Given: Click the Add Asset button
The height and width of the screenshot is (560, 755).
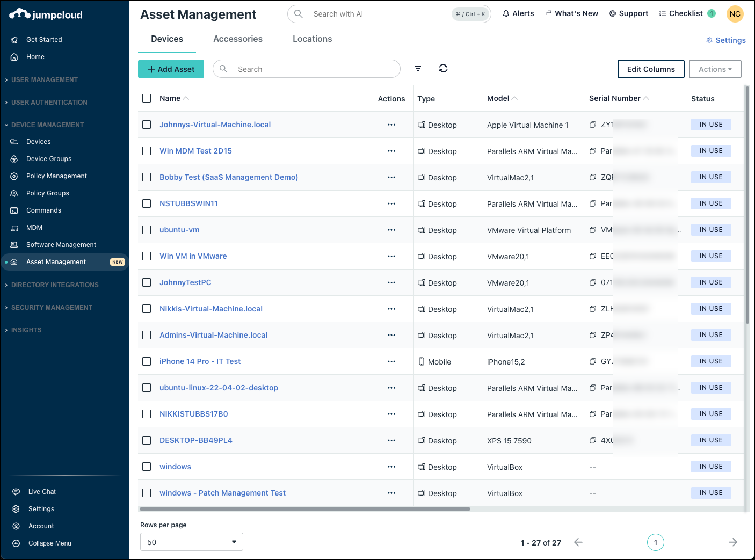Looking at the screenshot, I should [x=171, y=69].
